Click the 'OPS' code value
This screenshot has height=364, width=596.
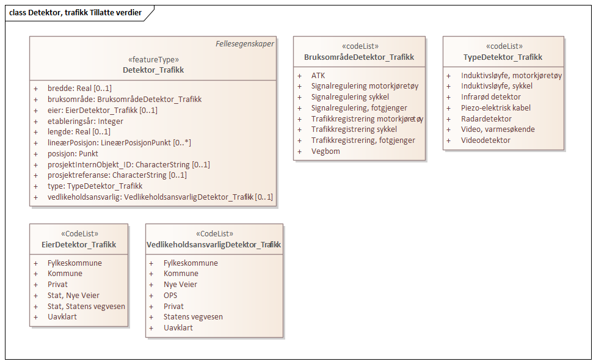click(x=172, y=296)
